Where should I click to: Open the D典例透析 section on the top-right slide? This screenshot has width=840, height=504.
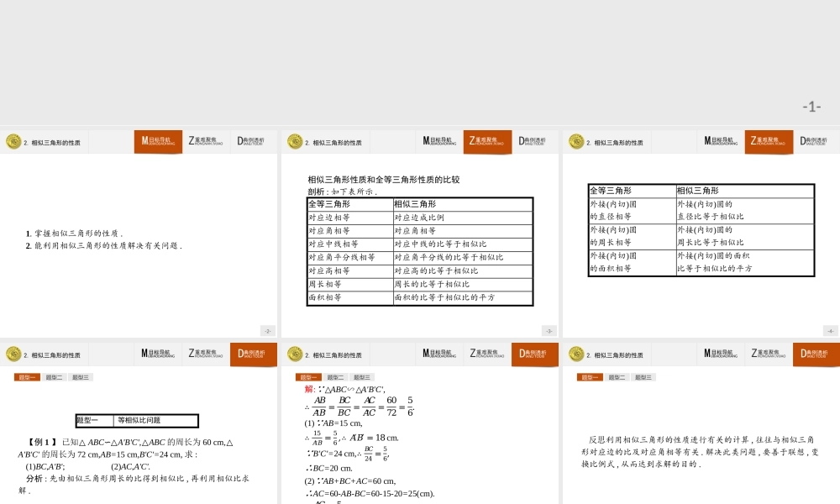(815, 141)
